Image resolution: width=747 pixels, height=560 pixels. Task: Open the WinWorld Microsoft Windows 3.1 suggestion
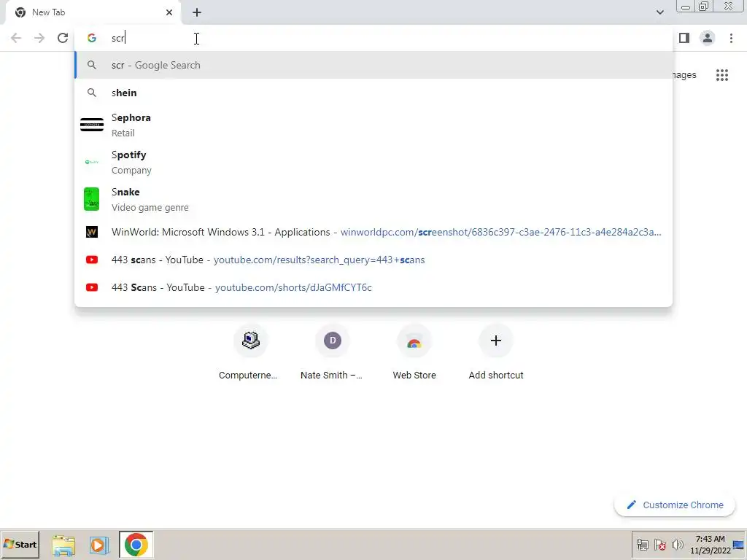pyautogui.click(x=373, y=232)
